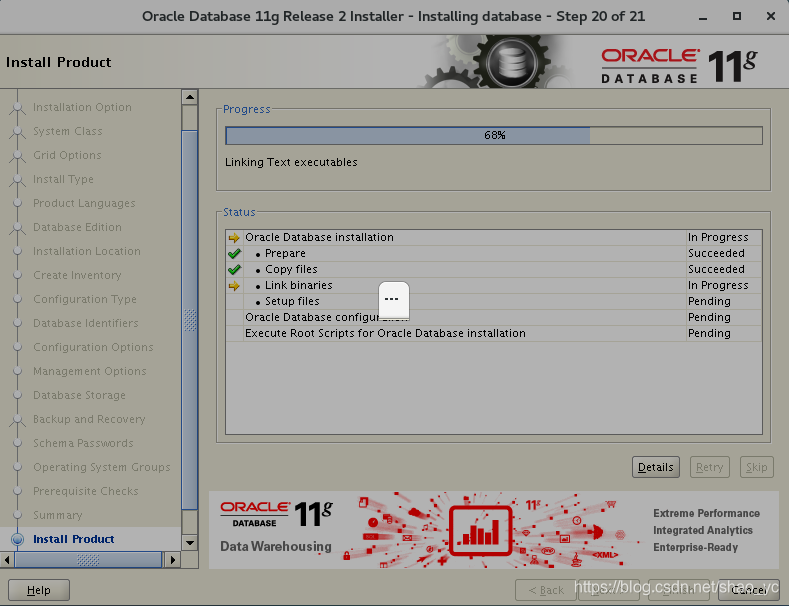The image size is (789, 606).
Task: Click the Prepare status row text
Action: point(285,253)
